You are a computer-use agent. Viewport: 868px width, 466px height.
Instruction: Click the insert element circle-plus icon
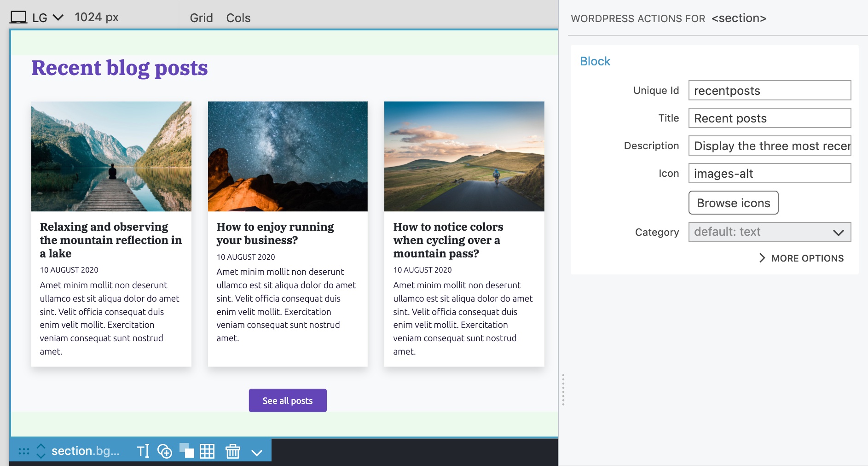coord(165,451)
